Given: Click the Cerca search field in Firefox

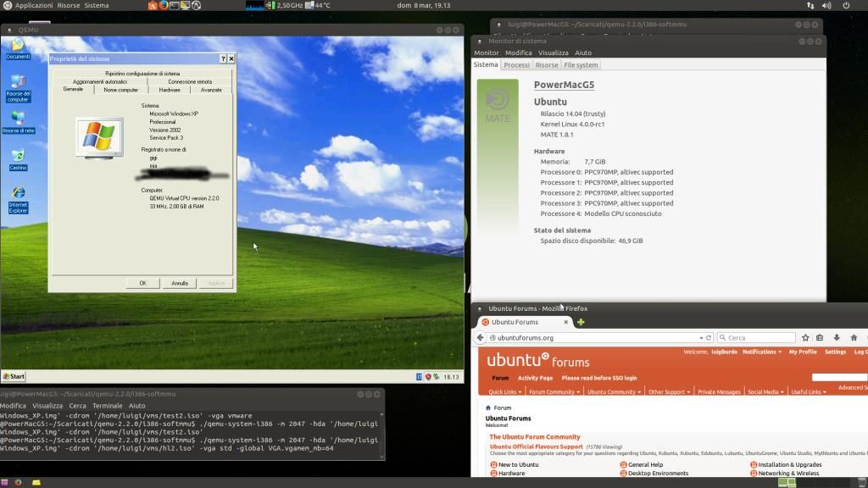Looking at the screenshot, I should (x=757, y=337).
